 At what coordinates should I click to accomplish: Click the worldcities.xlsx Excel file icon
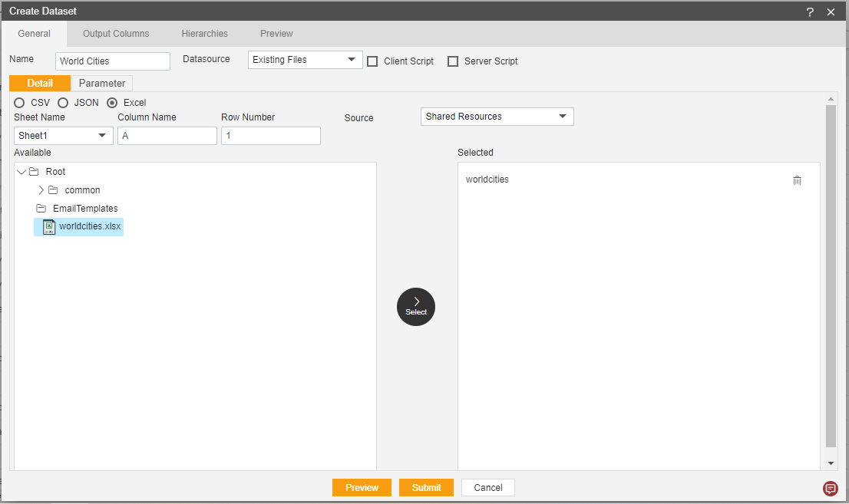click(x=48, y=227)
